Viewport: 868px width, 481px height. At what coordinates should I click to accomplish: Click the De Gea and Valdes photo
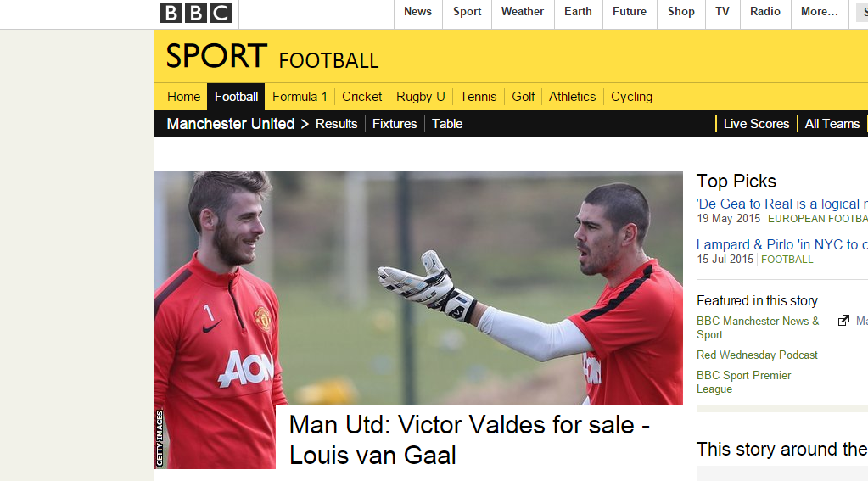point(418,288)
